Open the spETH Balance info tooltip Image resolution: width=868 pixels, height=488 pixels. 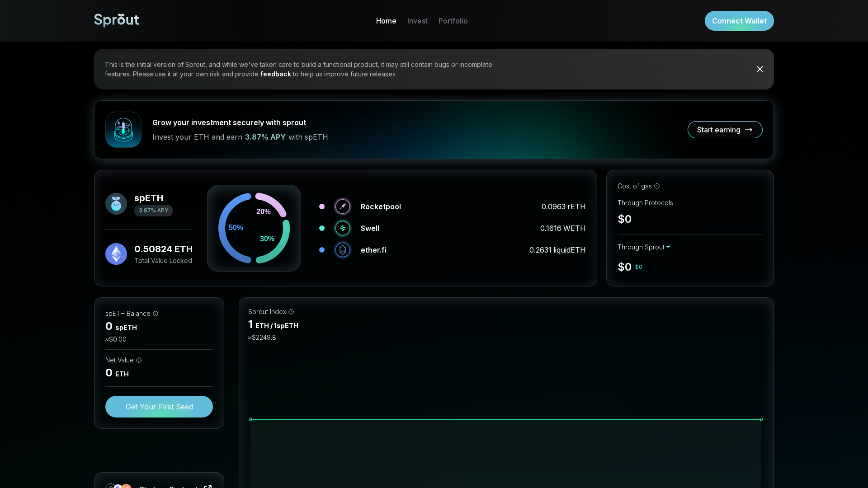(x=156, y=314)
